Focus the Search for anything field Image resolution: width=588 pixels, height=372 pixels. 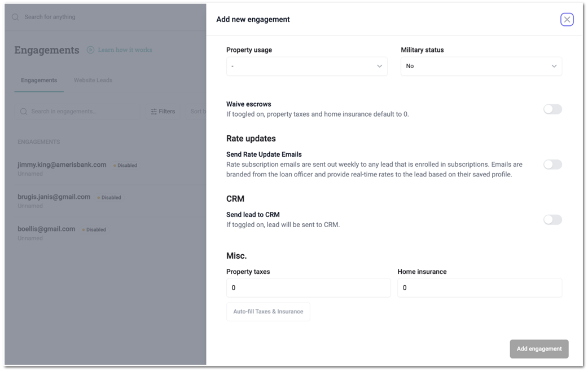50,17
